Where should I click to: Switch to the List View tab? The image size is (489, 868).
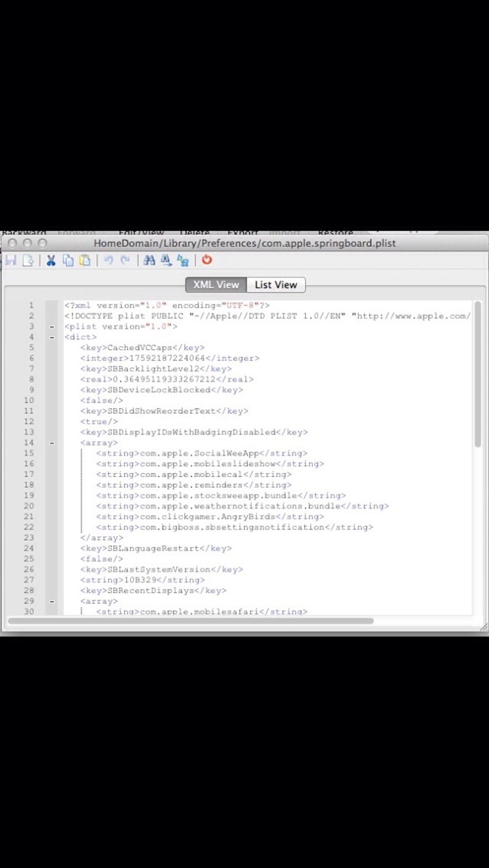[x=276, y=285]
